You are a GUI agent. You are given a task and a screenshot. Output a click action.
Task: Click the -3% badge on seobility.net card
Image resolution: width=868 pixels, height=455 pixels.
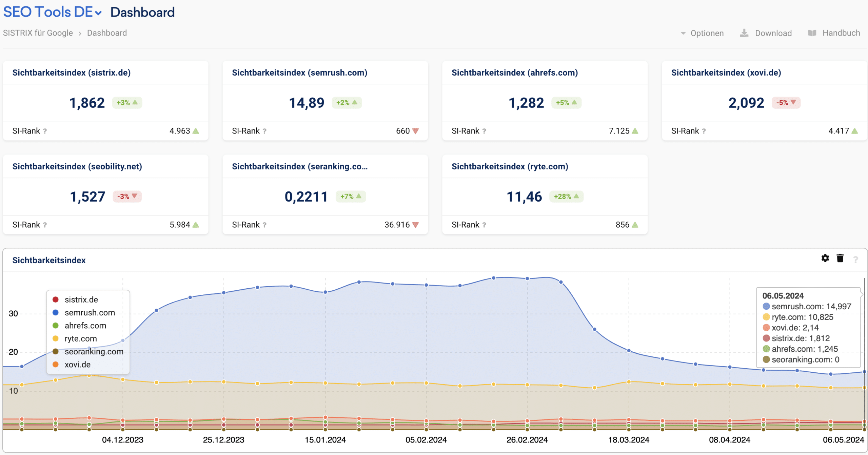pyautogui.click(x=127, y=197)
